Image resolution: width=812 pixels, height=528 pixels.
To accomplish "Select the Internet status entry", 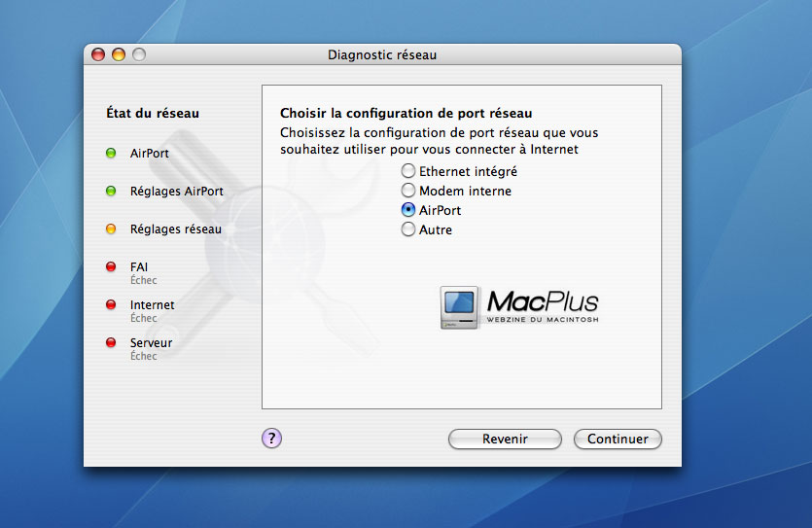I will pyautogui.click(x=153, y=304).
